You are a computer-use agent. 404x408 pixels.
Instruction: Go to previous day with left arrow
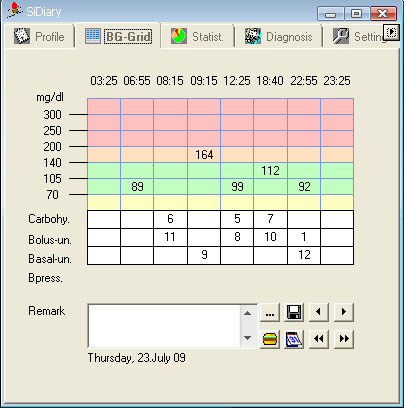click(319, 312)
